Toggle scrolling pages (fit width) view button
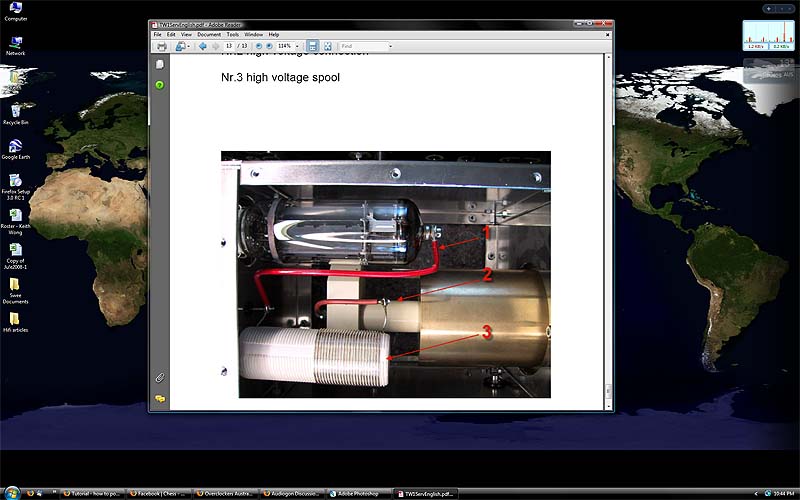800x500 pixels. tap(312, 46)
